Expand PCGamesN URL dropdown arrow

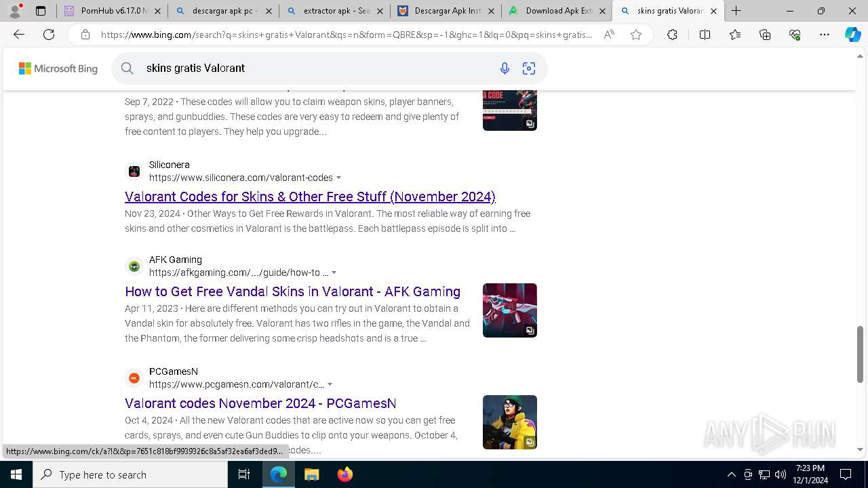tap(330, 384)
